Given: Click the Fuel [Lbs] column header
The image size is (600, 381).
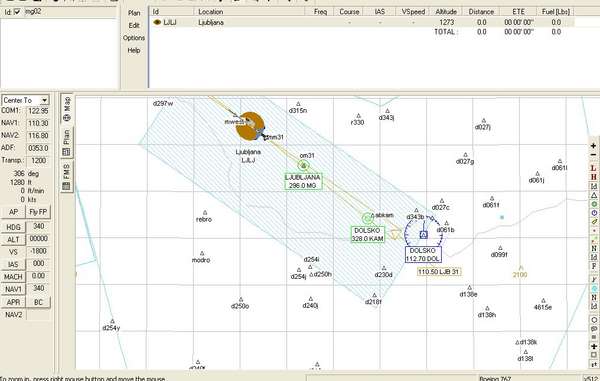Looking at the screenshot, I should tap(556, 12).
